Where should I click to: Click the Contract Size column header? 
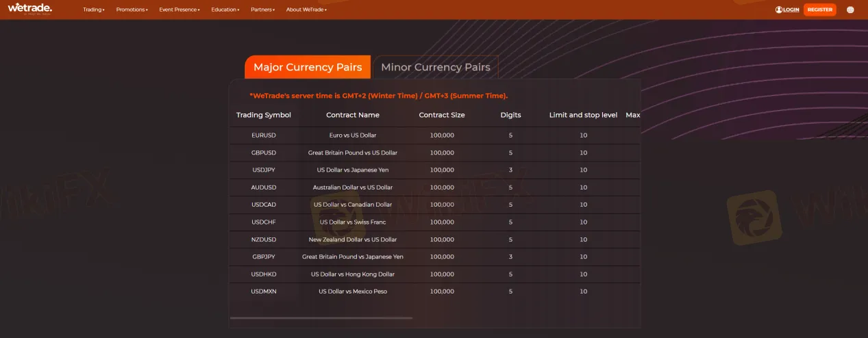442,115
